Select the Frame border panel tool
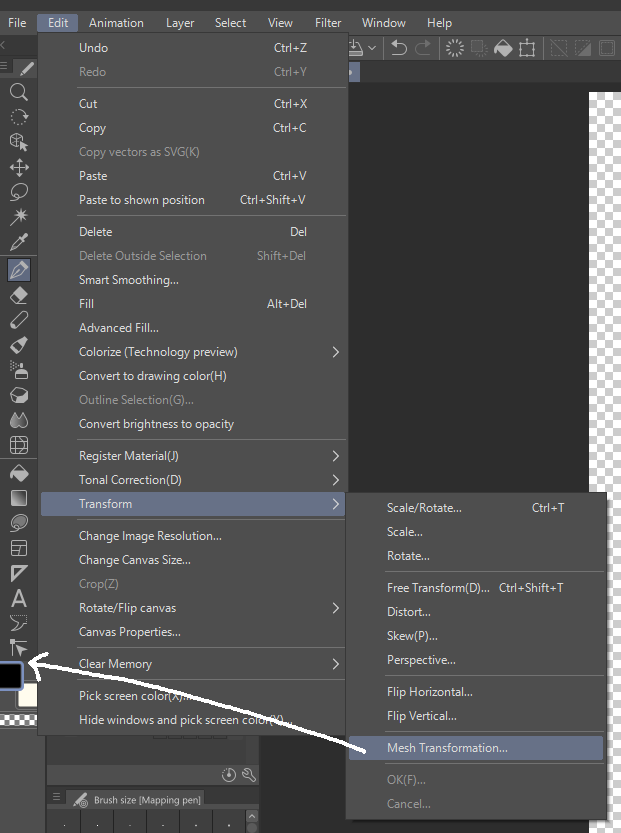This screenshot has width=621, height=833. tap(19, 548)
